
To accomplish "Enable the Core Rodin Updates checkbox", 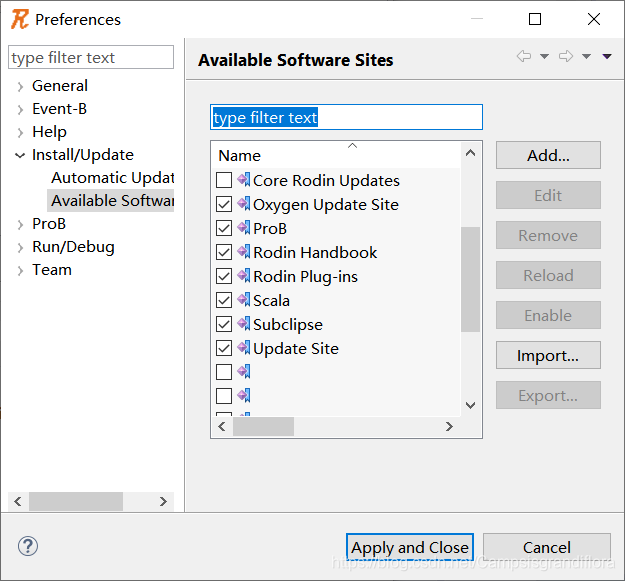I will [x=224, y=180].
